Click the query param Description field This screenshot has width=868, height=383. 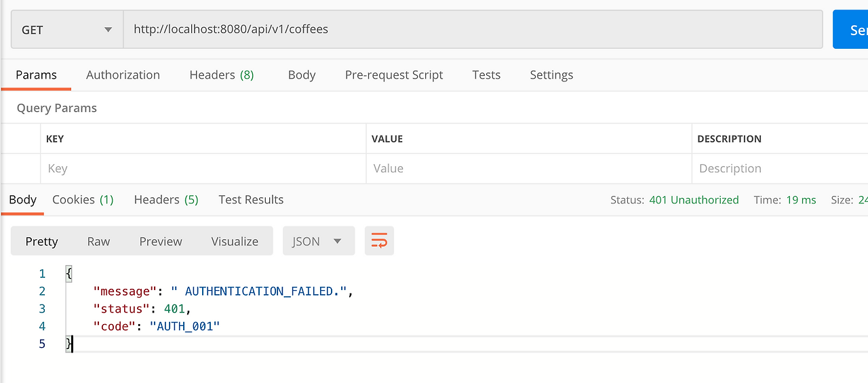point(780,168)
